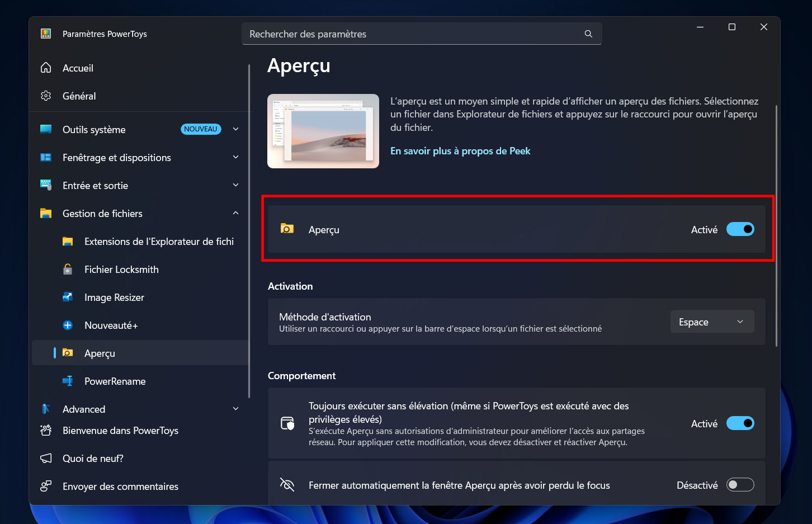Screen dimensions: 812x524
Task: Disable the main Aperçu toggle
Action: 740,229
